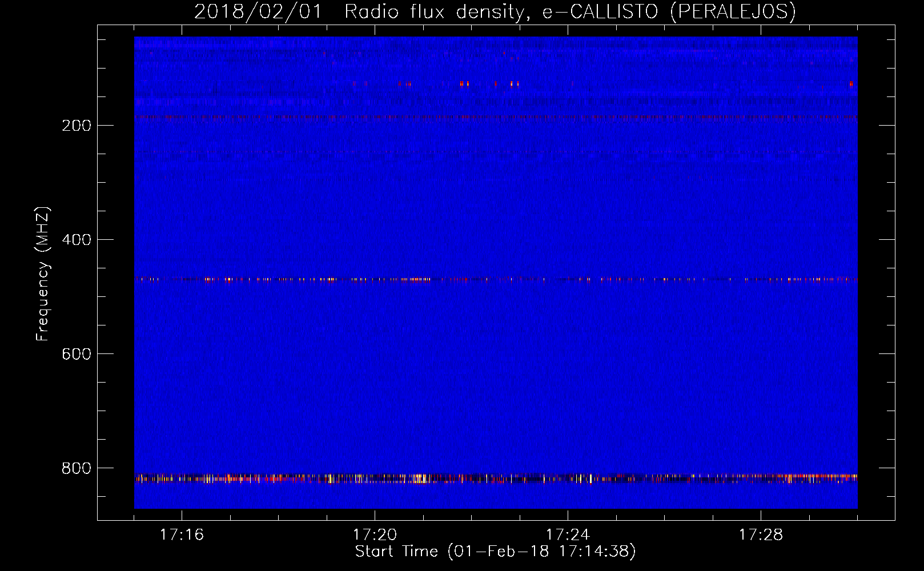Click the 400 frequency tick label

(77, 240)
